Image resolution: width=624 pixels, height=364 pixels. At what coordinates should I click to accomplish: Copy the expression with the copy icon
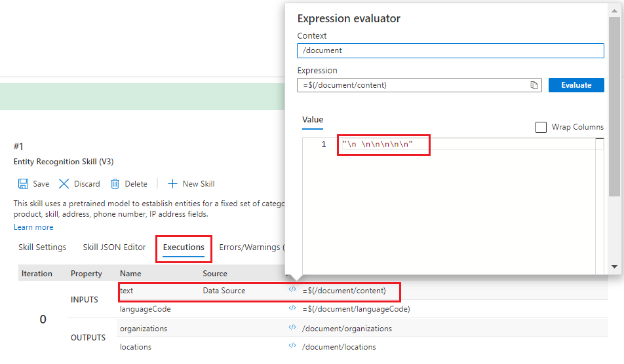tap(534, 85)
